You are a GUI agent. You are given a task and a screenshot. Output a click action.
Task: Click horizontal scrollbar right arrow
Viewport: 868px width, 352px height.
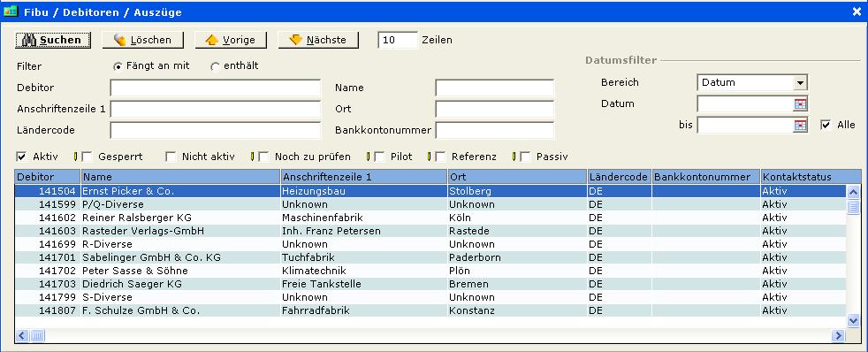(838, 335)
